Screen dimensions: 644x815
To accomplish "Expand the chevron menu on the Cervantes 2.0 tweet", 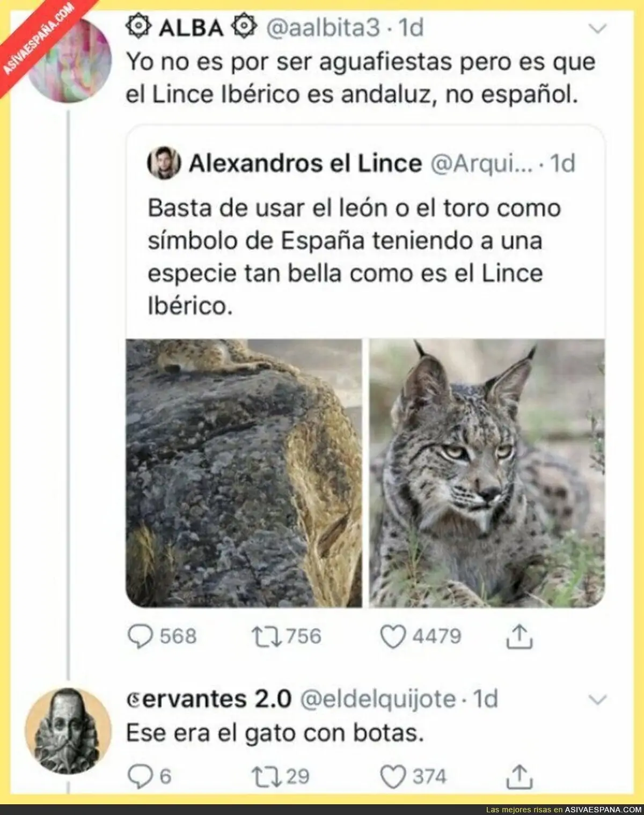I will click(x=597, y=700).
